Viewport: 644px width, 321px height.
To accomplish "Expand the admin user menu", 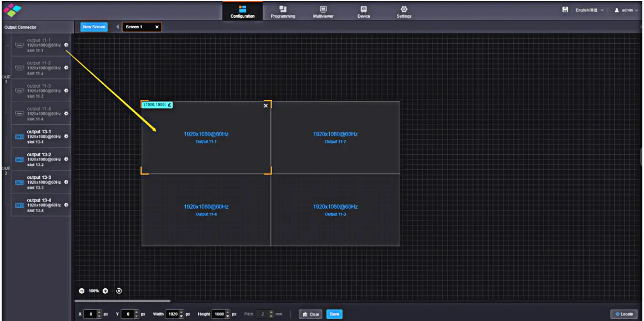I will click(x=626, y=10).
